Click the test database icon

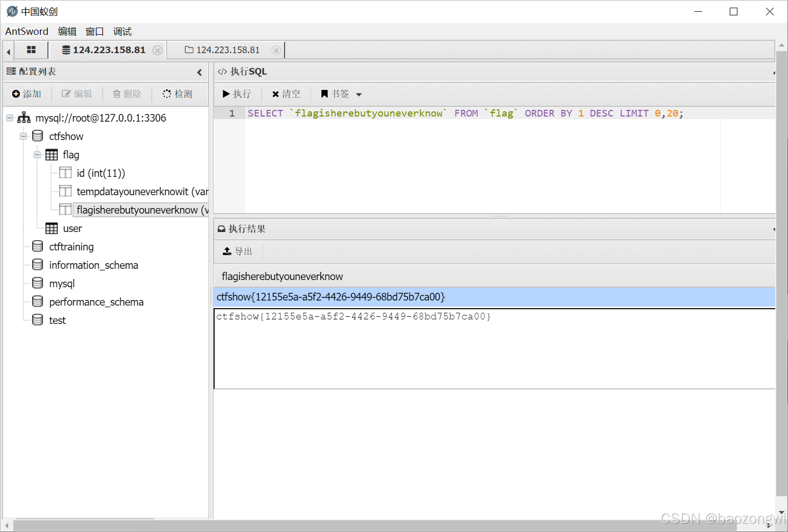point(37,319)
